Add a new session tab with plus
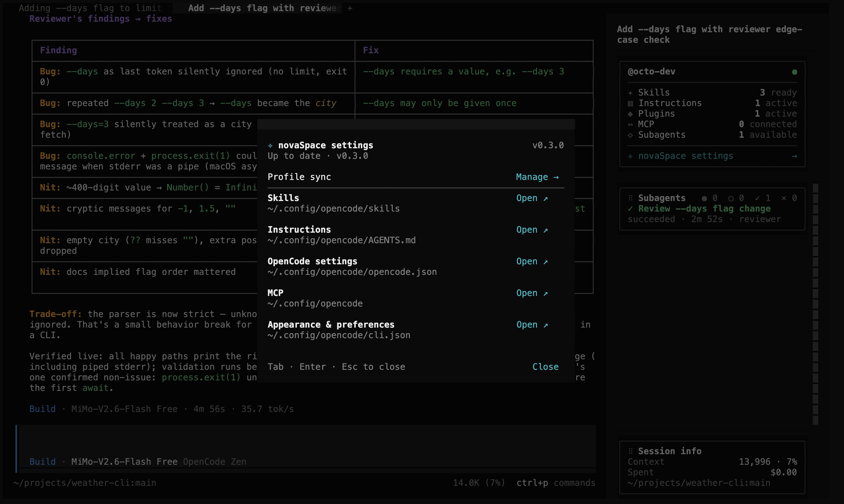 tap(350, 8)
